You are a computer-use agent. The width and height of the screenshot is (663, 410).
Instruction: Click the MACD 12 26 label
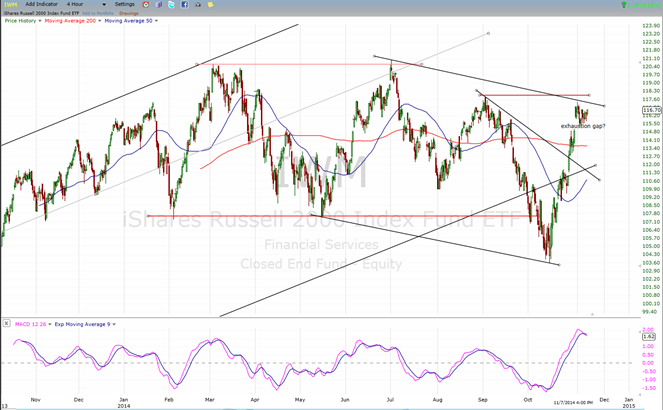(x=30, y=324)
